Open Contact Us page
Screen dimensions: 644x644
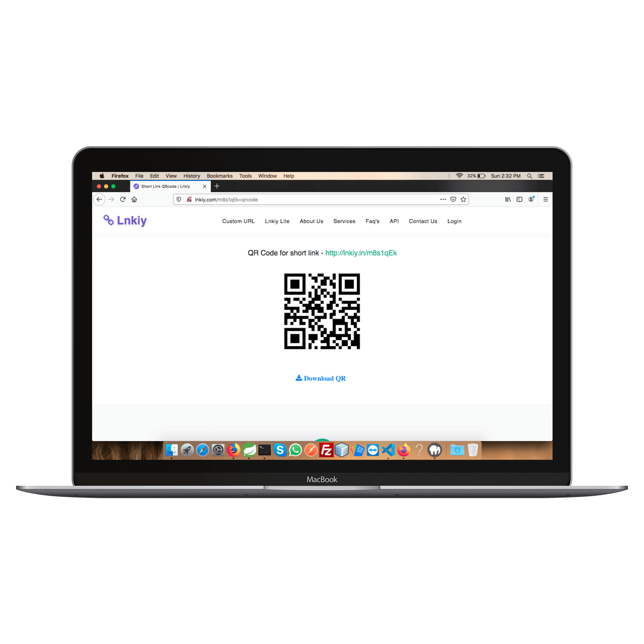pyautogui.click(x=422, y=221)
